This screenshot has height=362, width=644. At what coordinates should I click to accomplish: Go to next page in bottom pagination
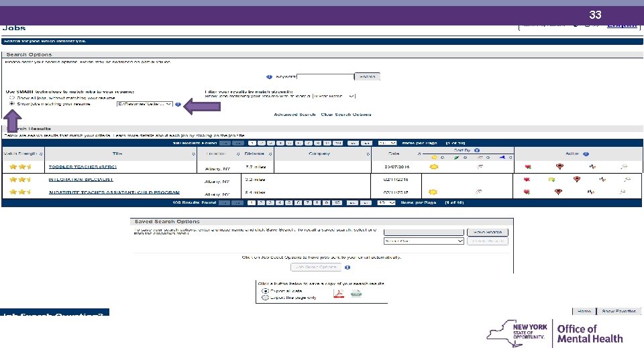pos(352,202)
